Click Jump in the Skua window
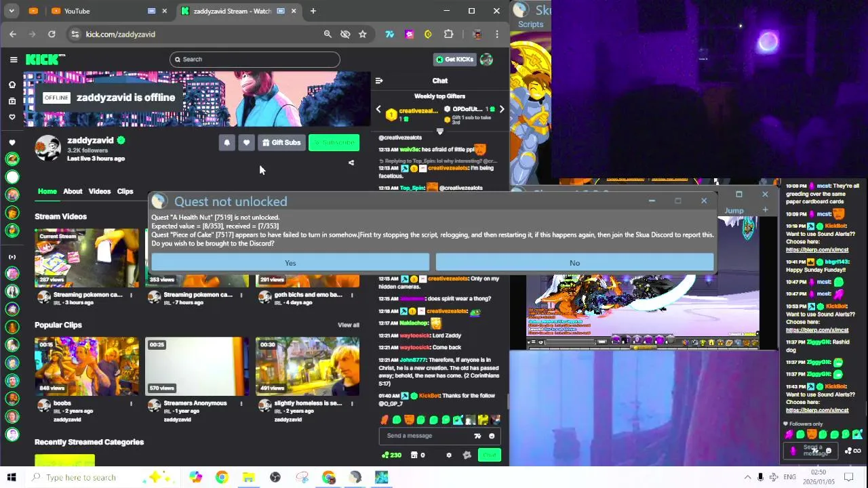Viewport: 868px width, 488px height. point(734,210)
